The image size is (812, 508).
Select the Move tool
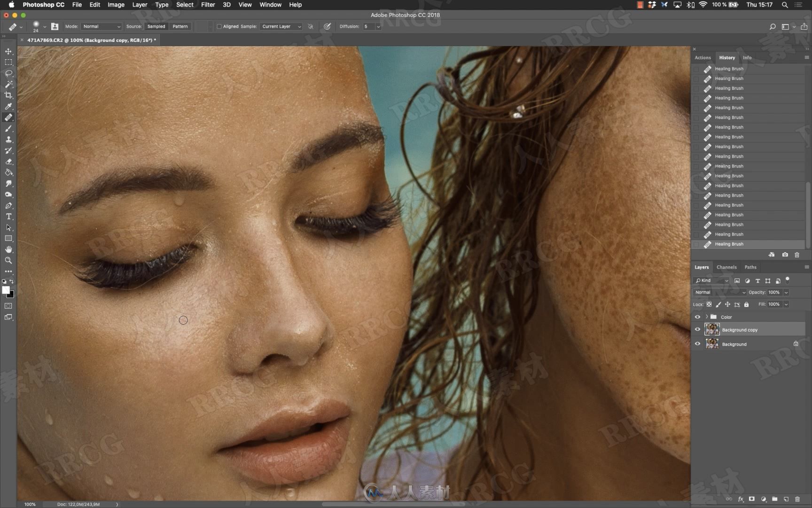(x=8, y=51)
